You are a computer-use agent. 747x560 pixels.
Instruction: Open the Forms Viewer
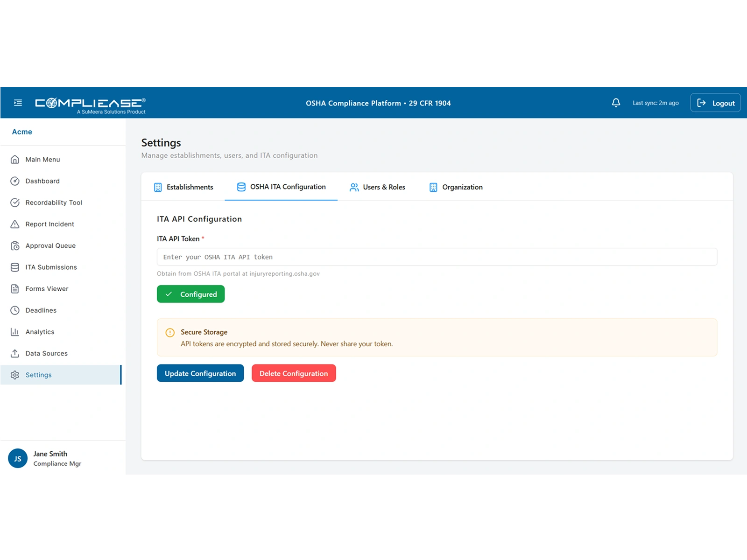(47, 288)
